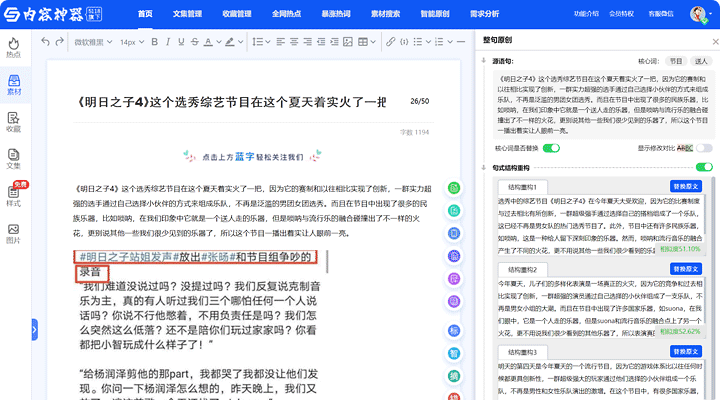This screenshot has height=400, width=720.
Task: Open the font family dropdown 微软雅黑
Action: (93, 42)
